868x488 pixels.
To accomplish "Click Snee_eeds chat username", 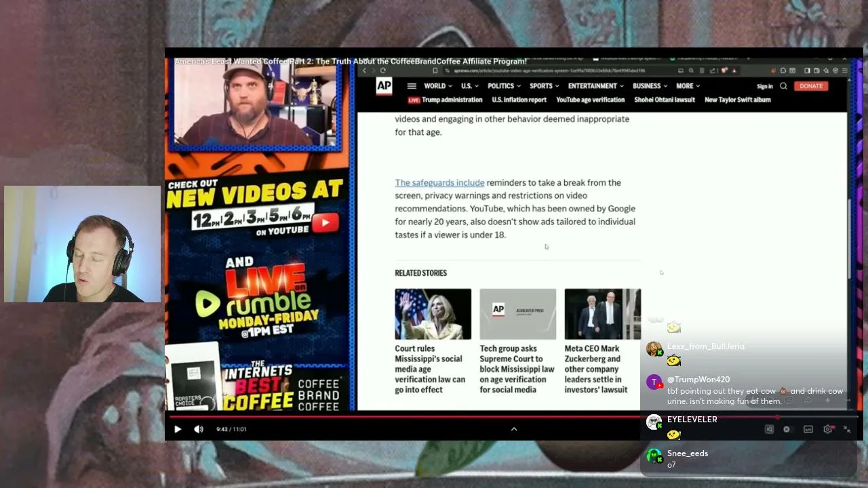I will click(688, 453).
